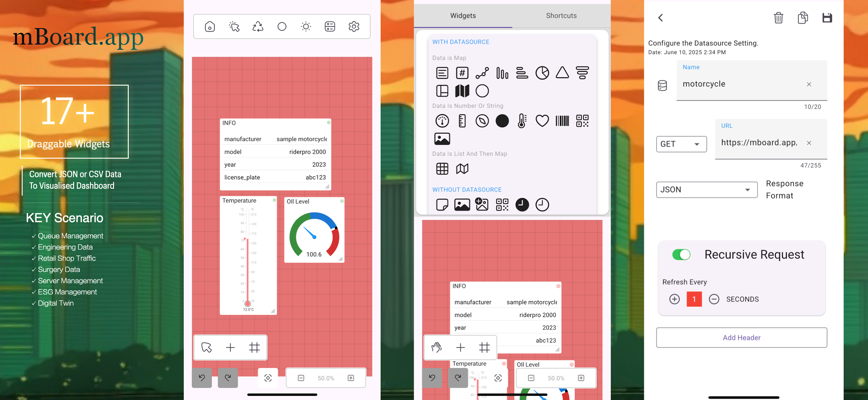Toggle the grid hash button
This screenshot has width=868, height=400.
pyautogui.click(x=254, y=347)
